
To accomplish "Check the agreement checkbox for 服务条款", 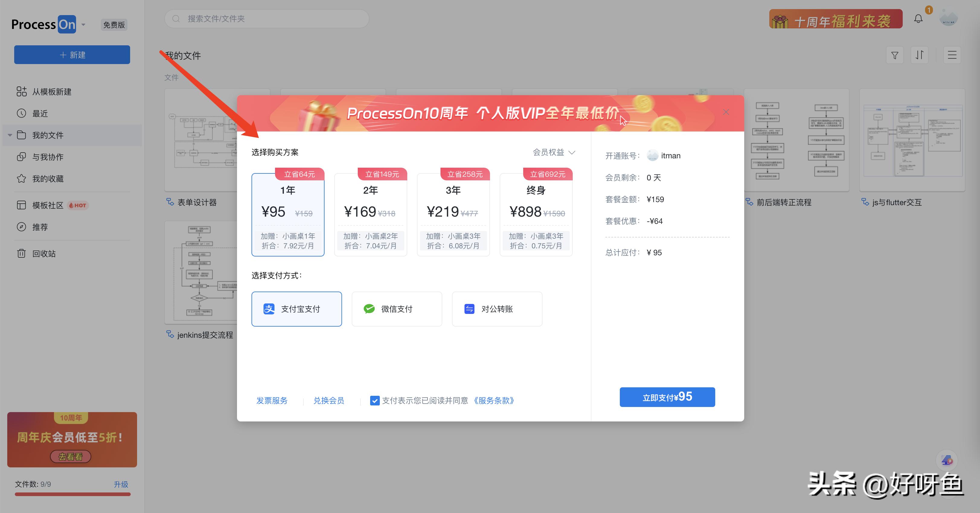I will click(375, 400).
